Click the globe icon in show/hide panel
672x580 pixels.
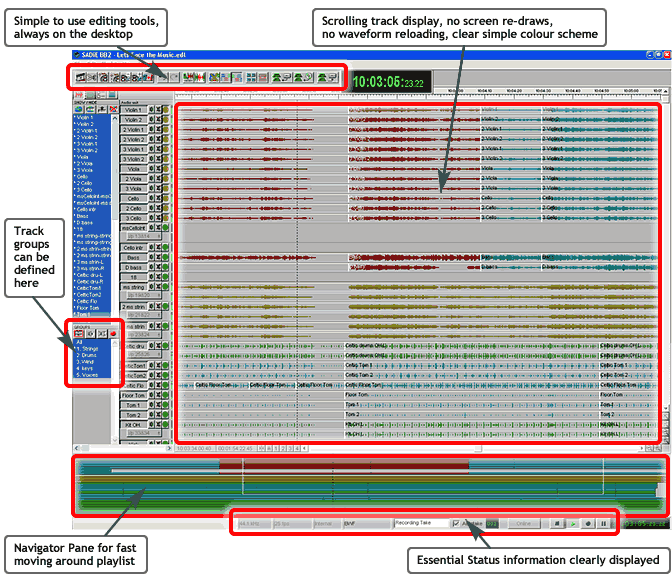pyautogui.click(x=78, y=109)
